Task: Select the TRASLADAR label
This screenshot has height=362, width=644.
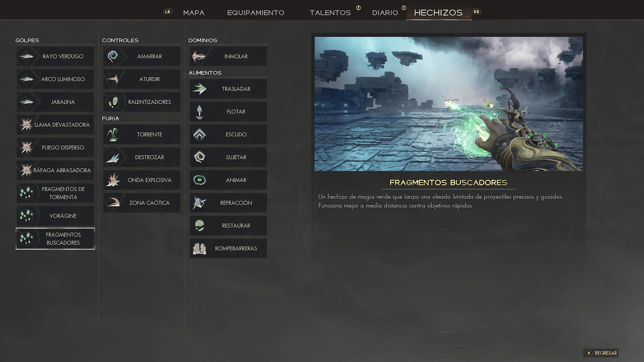Action: [236, 89]
